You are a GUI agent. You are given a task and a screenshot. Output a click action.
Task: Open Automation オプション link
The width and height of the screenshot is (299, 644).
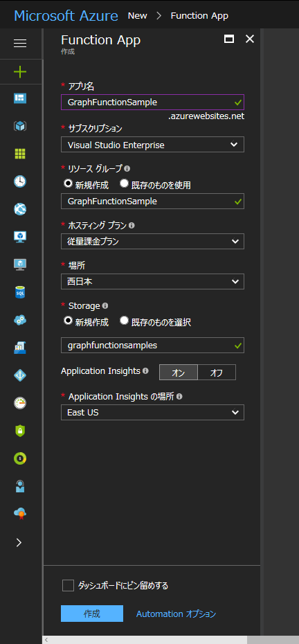(x=176, y=614)
